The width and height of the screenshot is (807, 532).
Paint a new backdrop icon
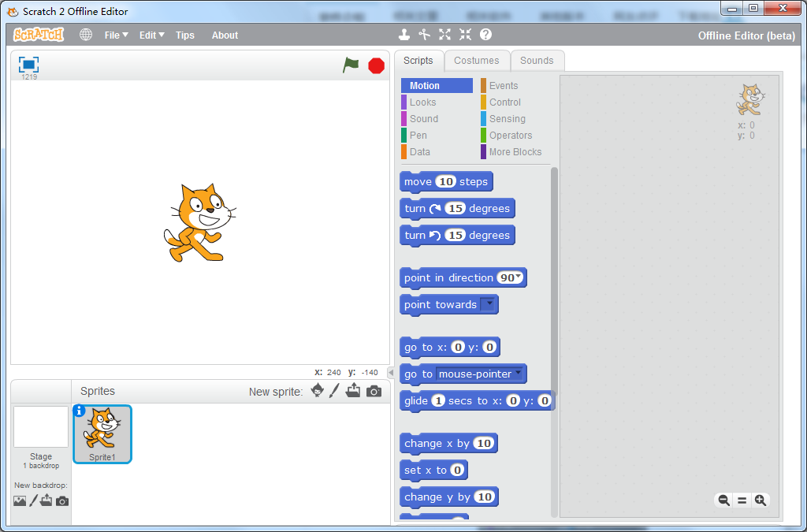pyautogui.click(x=33, y=500)
